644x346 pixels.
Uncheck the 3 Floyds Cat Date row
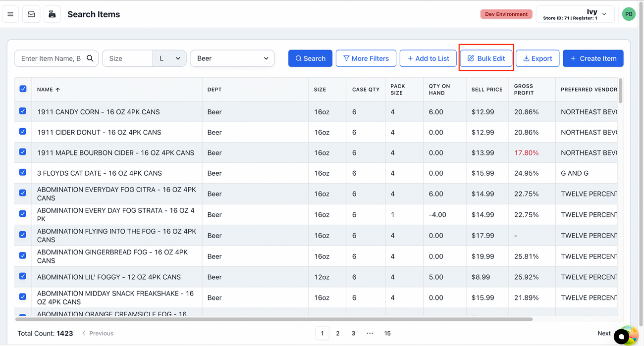coord(23,172)
